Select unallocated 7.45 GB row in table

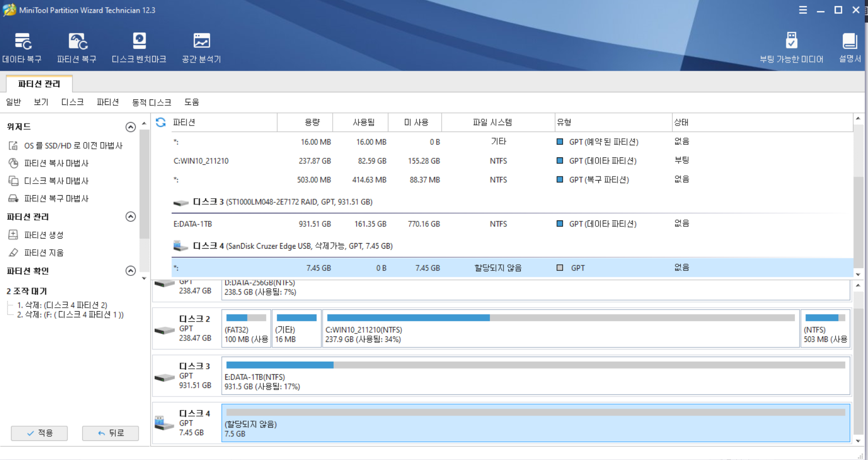click(x=512, y=268)
